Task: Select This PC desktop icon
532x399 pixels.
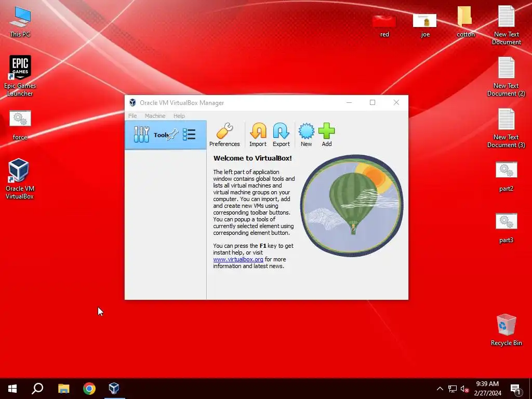Action: (x=20, y=22)
